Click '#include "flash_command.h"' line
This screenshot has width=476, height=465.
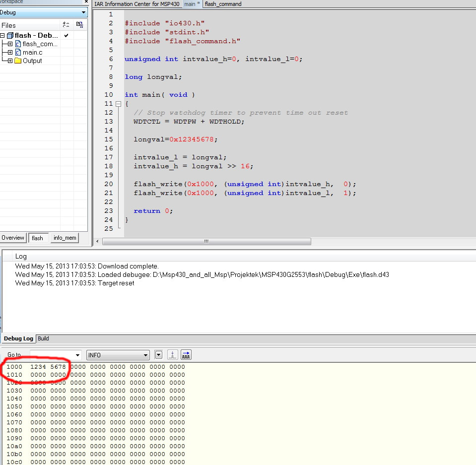pyautogui.click(x=183, y=41)
